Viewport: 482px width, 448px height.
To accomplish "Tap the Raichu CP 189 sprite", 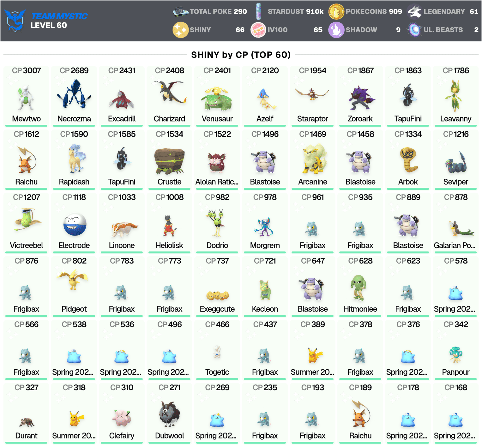I will (360, 414).
